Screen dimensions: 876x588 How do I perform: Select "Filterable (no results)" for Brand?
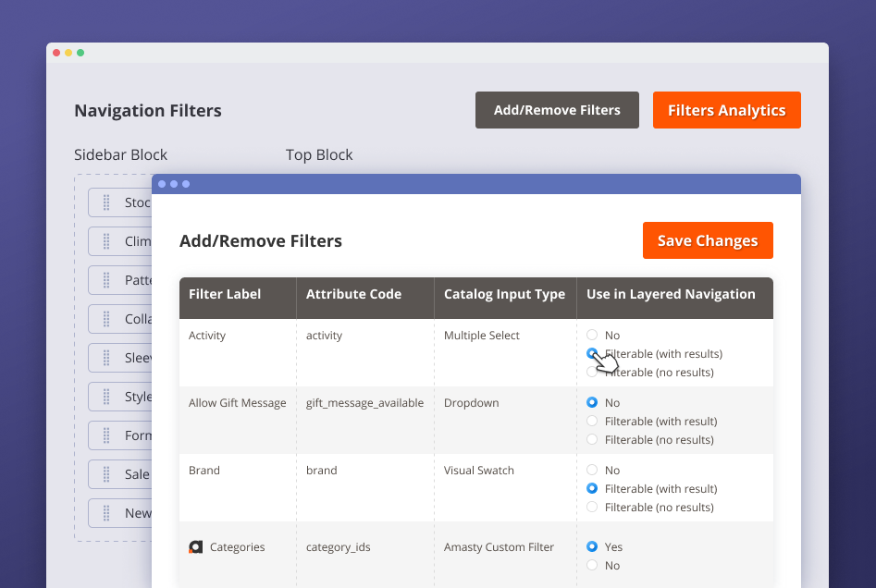[591, 507]
